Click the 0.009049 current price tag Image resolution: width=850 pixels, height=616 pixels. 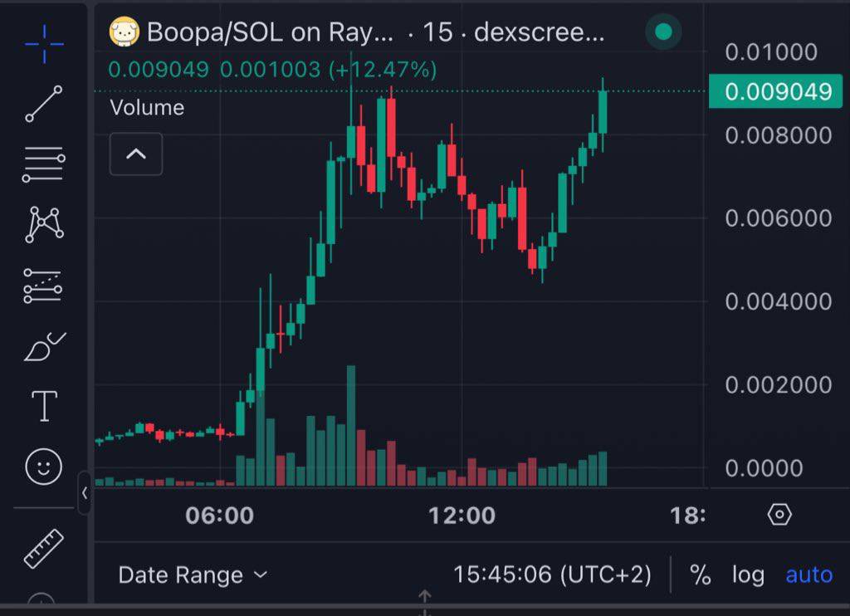[776, 91]
